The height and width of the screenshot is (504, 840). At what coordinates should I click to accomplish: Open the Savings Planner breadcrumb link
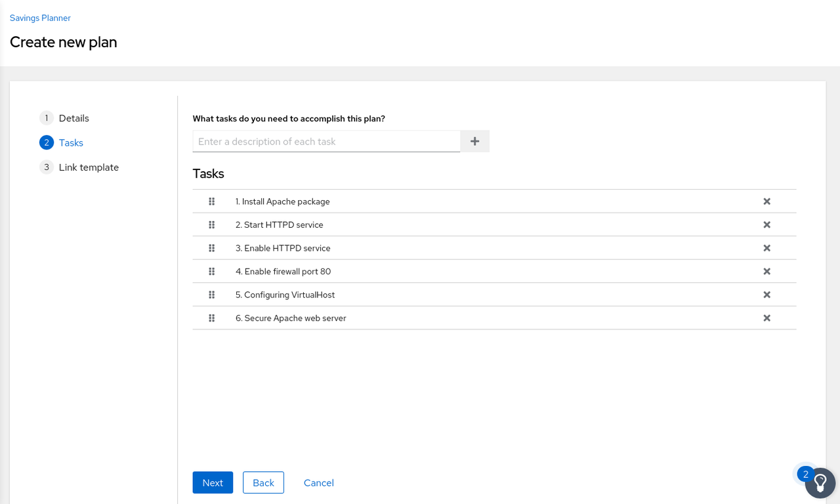pos(40,18)
